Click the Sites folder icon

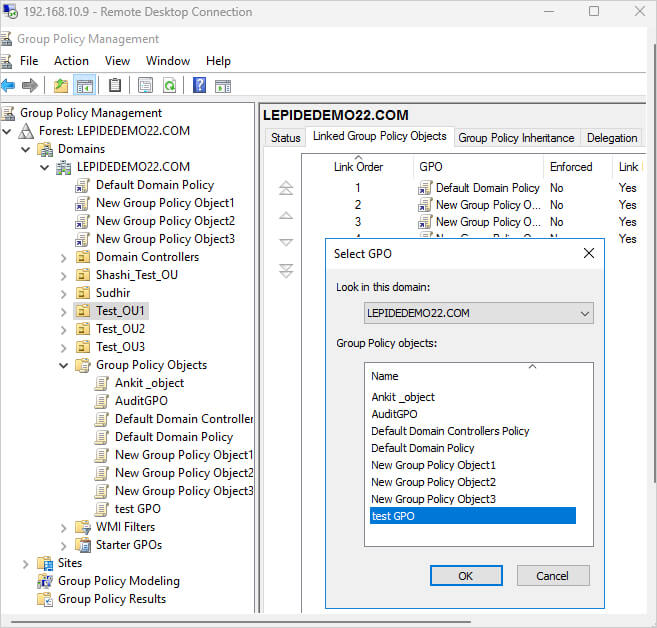45,563
